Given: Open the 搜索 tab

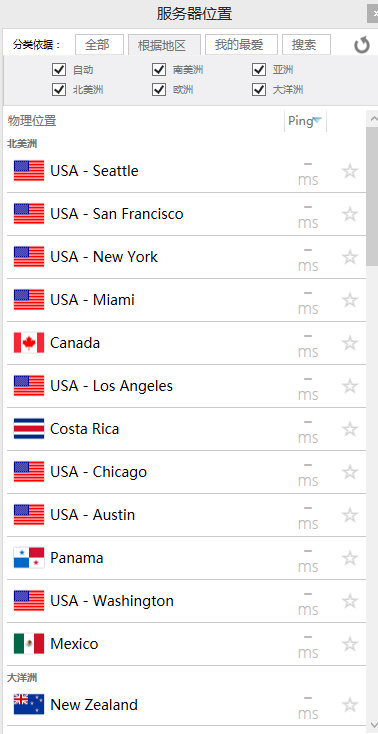Looking at the screenshot, I should pyautogui.click(x=306, y=45).
